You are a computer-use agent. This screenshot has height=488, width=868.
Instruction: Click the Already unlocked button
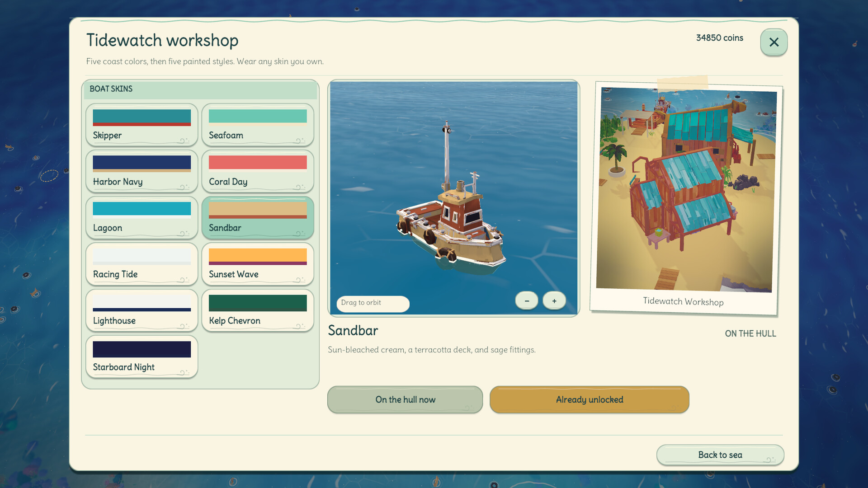590,399
